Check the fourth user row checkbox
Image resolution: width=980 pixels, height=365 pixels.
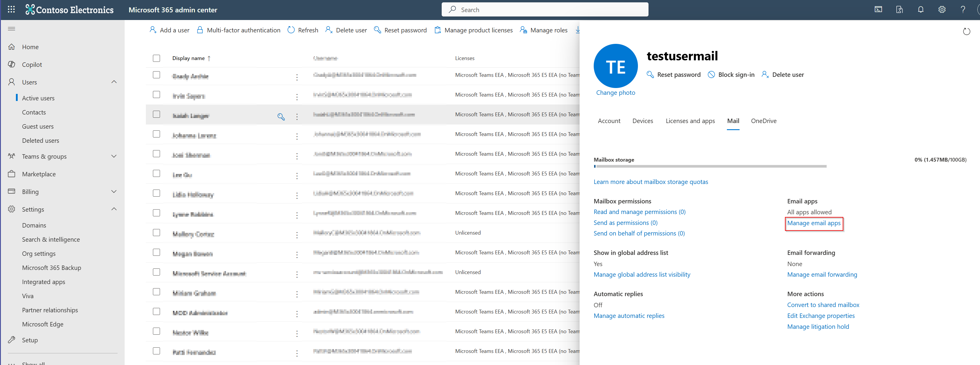(156, 134)
